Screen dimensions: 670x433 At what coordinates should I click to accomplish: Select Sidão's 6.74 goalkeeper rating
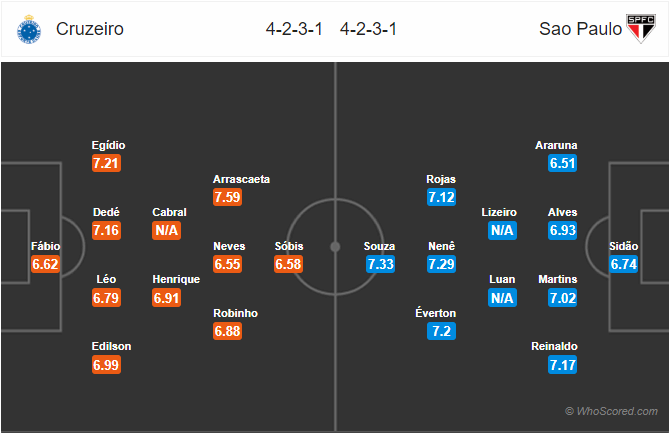click(x=624, y=264)
